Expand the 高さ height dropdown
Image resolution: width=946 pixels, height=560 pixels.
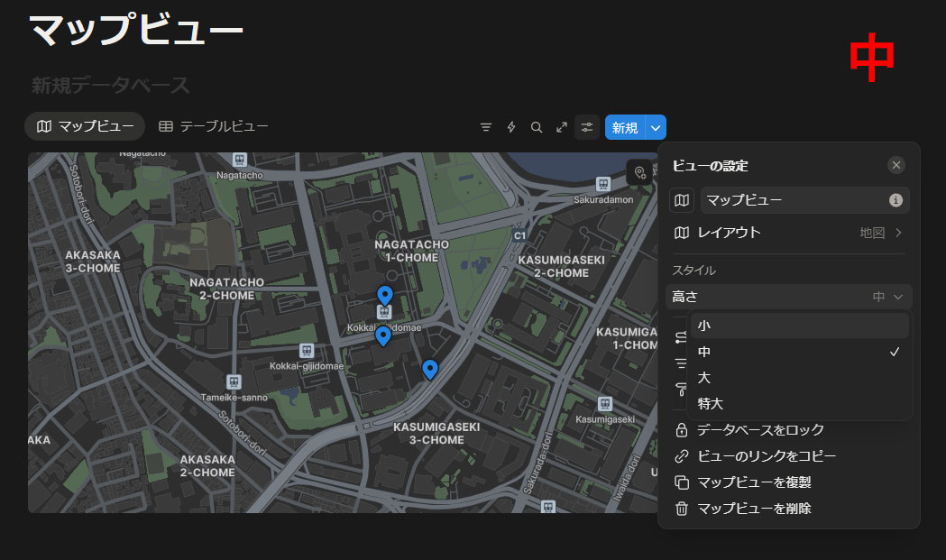[x=788, y=297]
